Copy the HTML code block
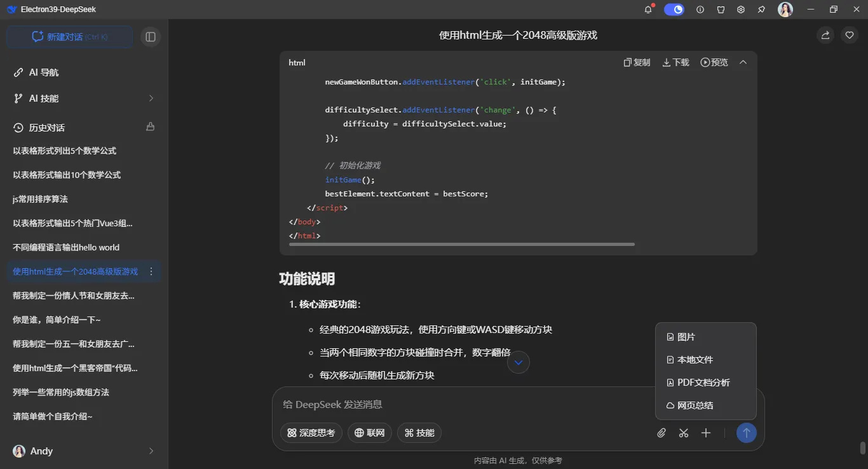868x469 pixels. (x=637, y=62)
